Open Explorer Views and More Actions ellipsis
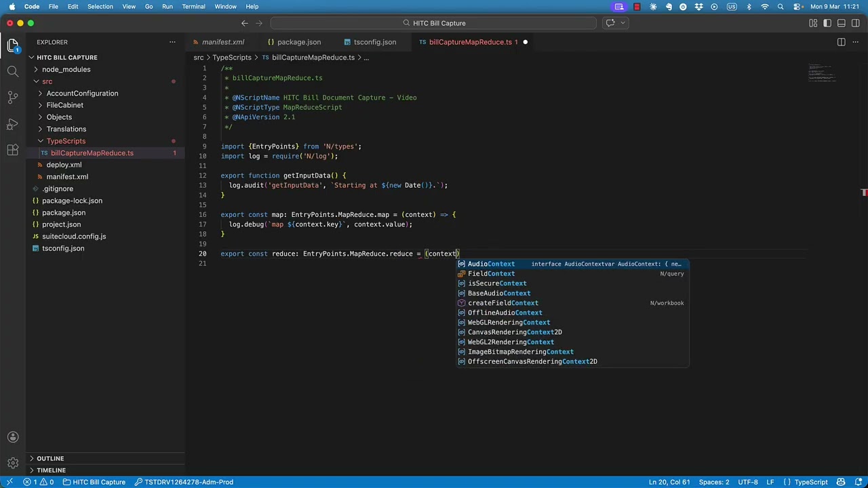The height and width of the screenshot is (488, 868). coord(172,42)
